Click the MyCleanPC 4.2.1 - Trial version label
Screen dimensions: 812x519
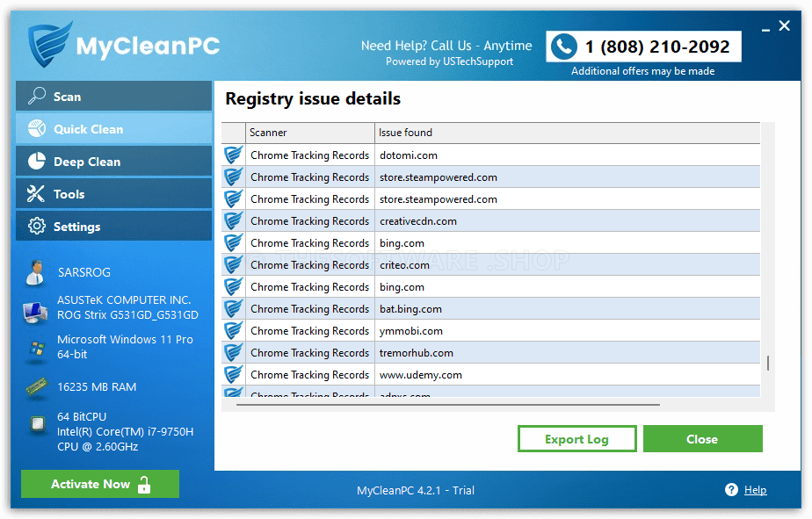coord(416,490)
